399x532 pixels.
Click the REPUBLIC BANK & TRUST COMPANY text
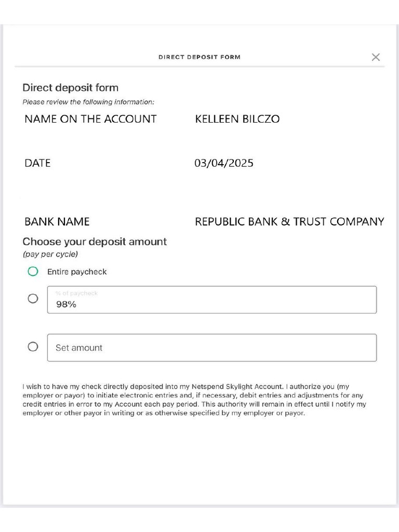pos(289,222)
